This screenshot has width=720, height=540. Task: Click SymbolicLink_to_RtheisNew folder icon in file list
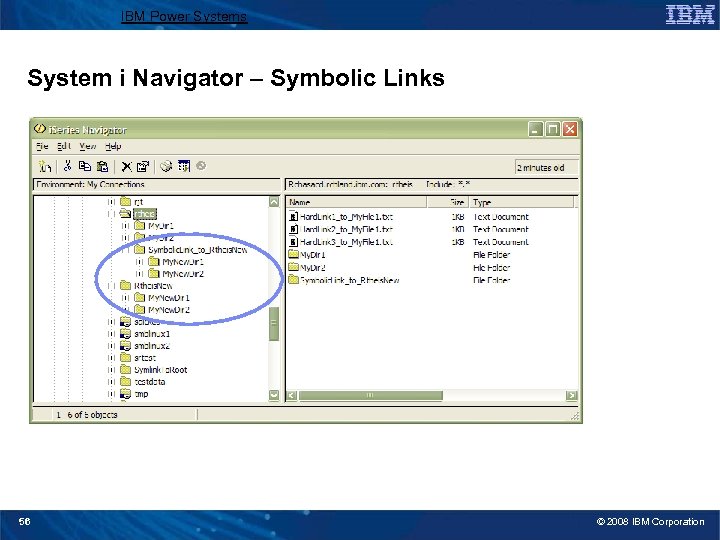click(293, 279)
